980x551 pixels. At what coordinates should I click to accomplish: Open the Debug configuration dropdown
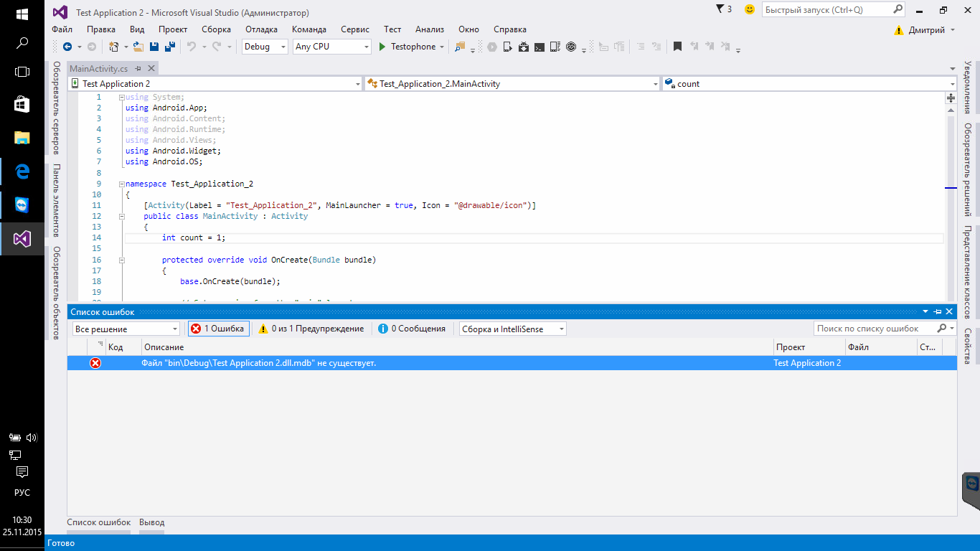[x=264, y=47]
